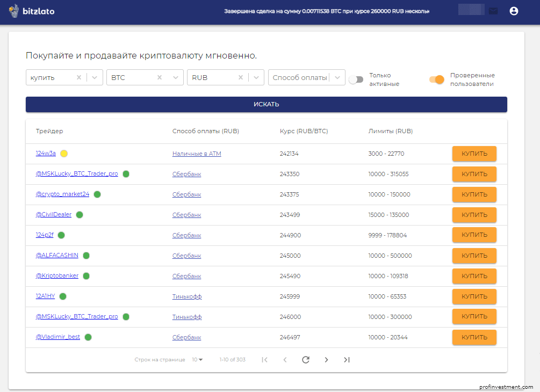Toggle the 'Только активные' switch
Screen dimensions: 540x392
click(x=356, y=79)
